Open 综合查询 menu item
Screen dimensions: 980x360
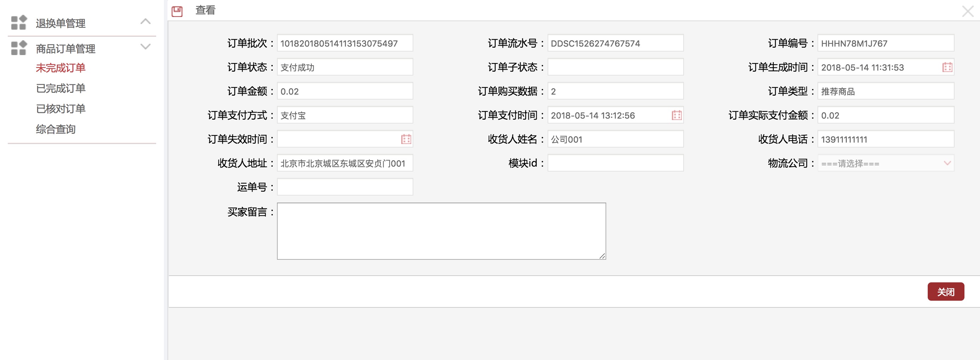[x=55, y=129]
